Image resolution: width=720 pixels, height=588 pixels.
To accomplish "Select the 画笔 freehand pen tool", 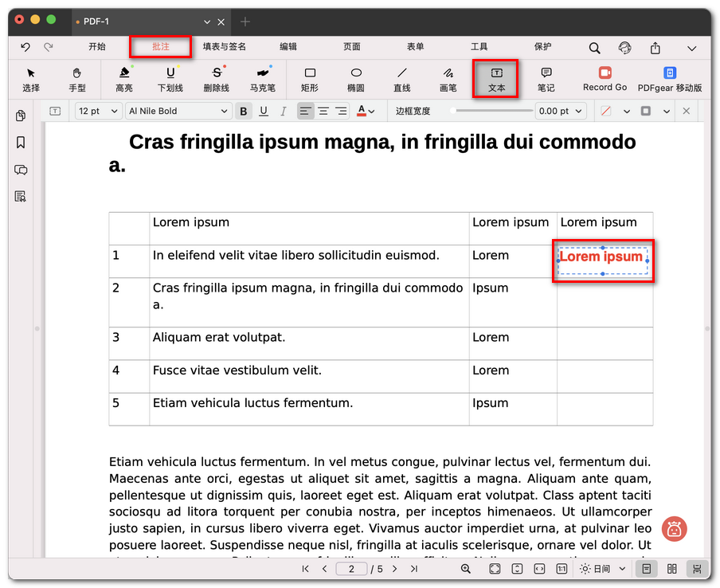I will coord(448,78).
